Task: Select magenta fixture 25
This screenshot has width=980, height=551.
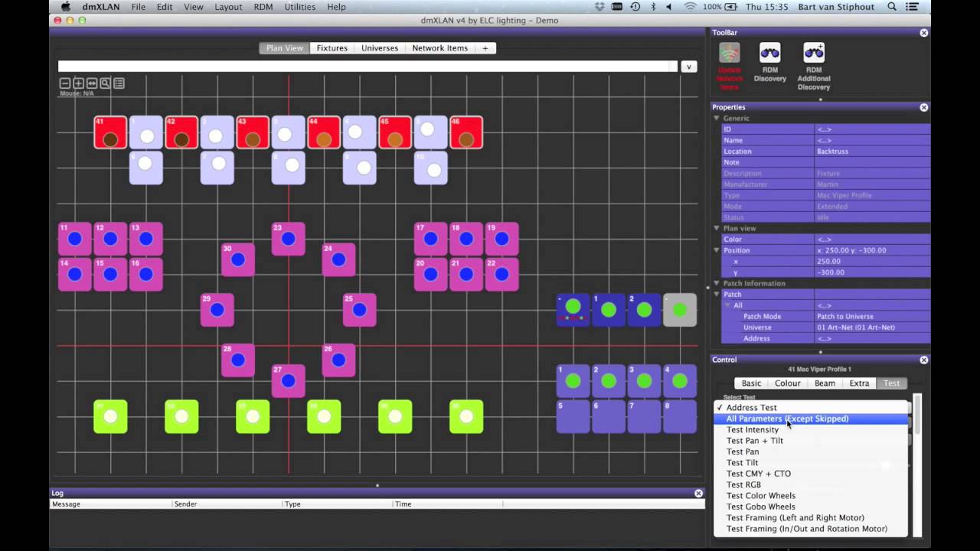Action: click(x=360, y=310)
